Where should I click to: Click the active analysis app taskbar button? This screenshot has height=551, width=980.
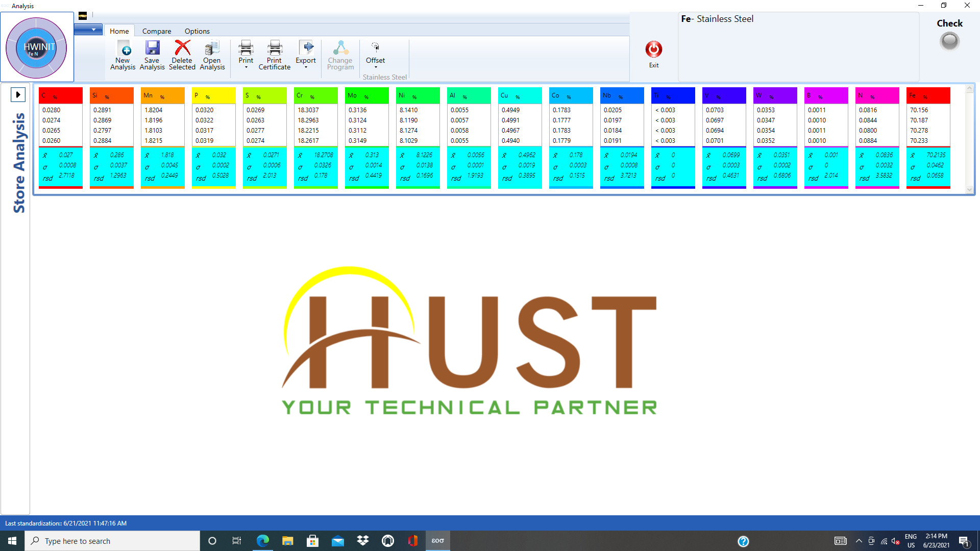tap(437, 541)
